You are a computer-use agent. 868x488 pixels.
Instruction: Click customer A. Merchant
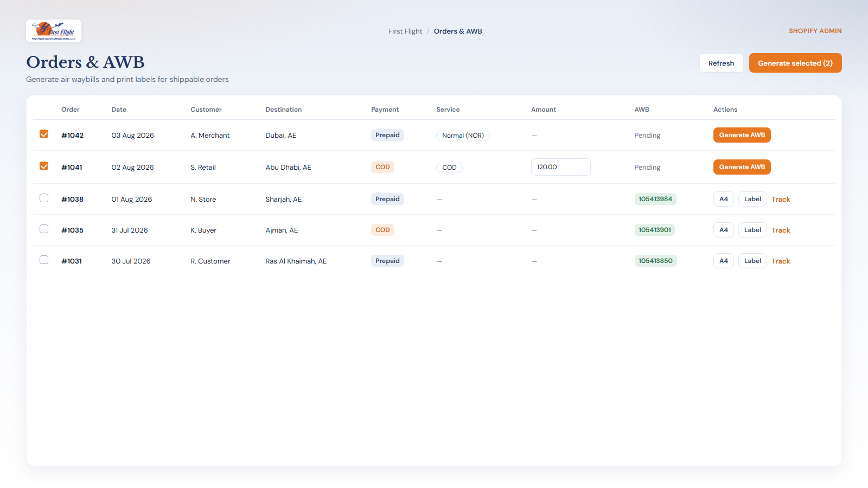point(210,136)
